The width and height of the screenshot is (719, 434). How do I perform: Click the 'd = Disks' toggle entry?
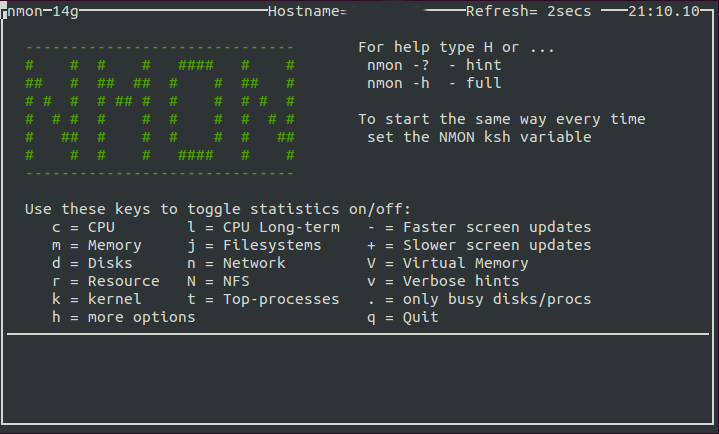tap(93, 263)
